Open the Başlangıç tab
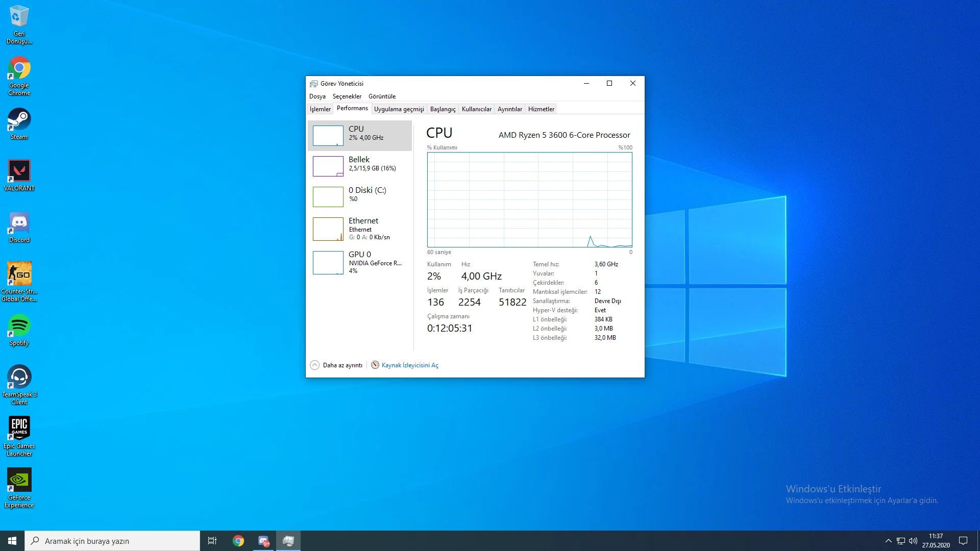 (x=443, y=109)
